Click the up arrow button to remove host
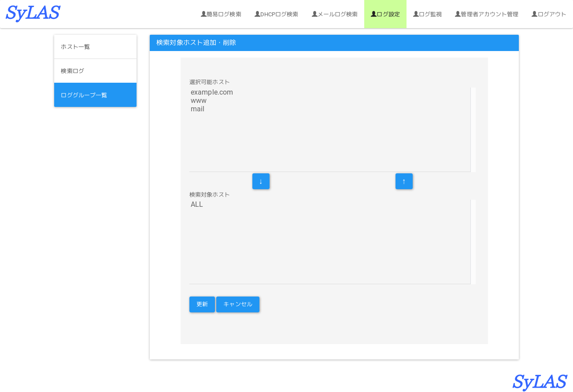The height and width of the screenshot is (392, 573). 404,181
